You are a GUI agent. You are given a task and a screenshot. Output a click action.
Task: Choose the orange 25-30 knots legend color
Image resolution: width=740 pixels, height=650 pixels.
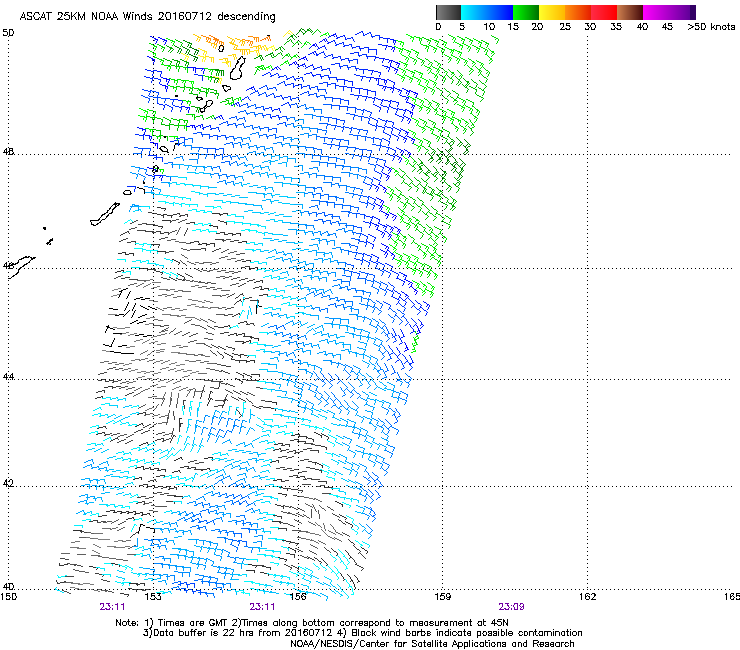click(x=578, y=12)
